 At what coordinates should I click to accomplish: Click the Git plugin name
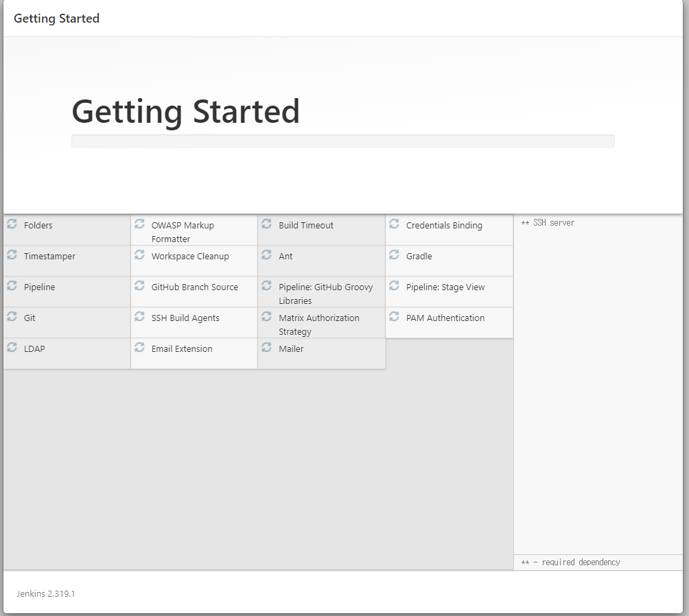[30, 318]
